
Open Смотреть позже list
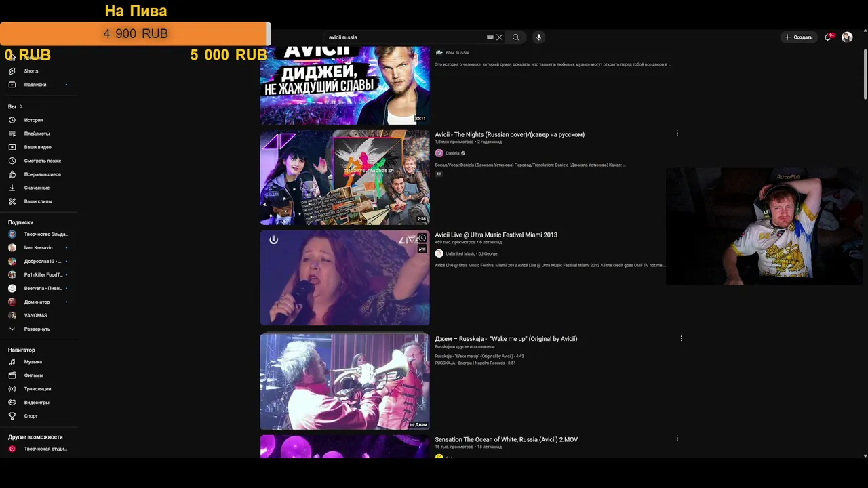point(42,161)
